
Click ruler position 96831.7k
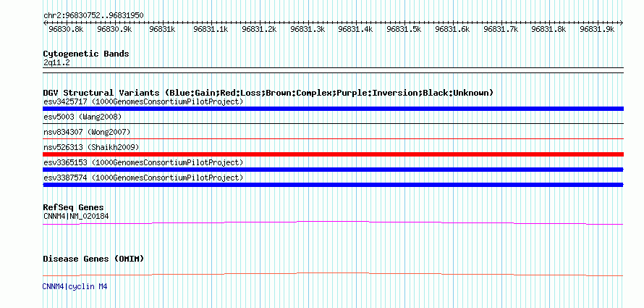(501, 29)
